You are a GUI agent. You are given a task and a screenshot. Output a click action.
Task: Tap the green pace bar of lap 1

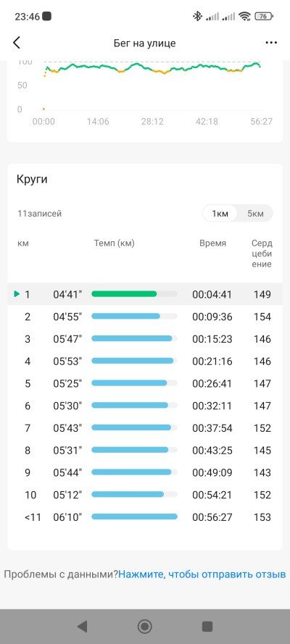[124, 294]
